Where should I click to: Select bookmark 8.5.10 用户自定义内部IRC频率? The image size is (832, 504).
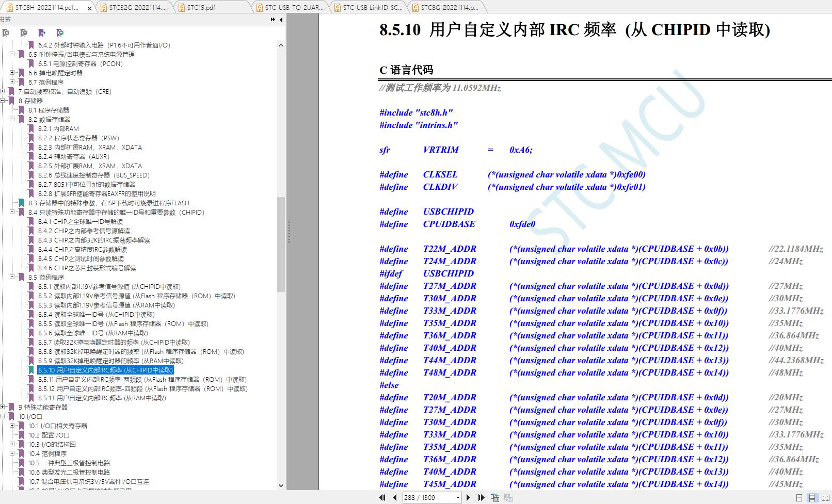coord(105,370)
